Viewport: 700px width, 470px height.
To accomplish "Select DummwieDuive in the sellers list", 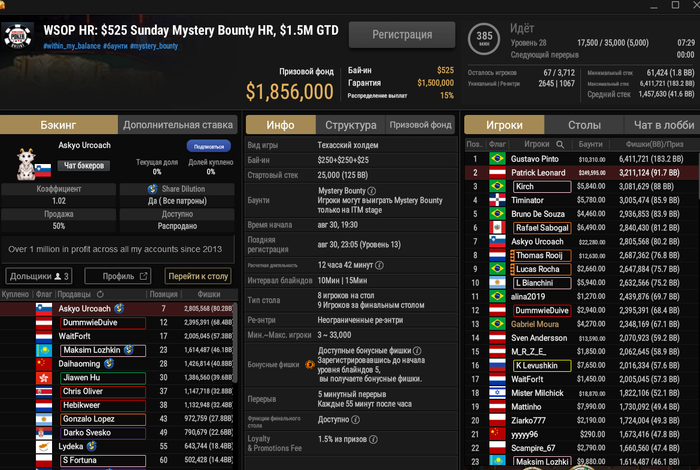I will point(116,322).
